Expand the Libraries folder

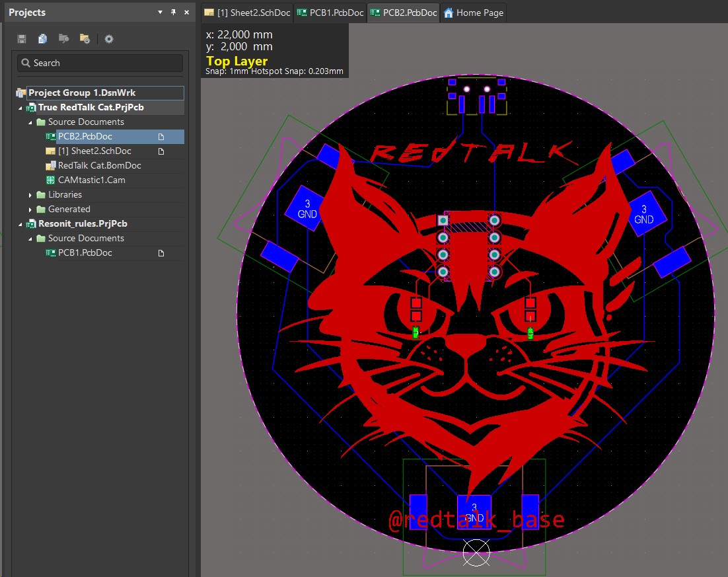[x=30, y=195]
